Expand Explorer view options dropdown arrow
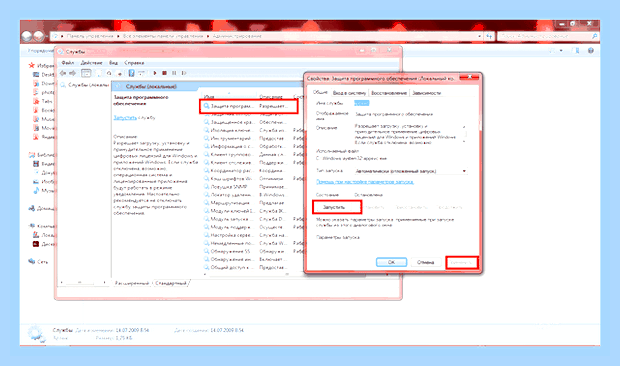Image resolution: width=620 pixels, height=366 pixels. pyautogui.click(x=561, y=51)
